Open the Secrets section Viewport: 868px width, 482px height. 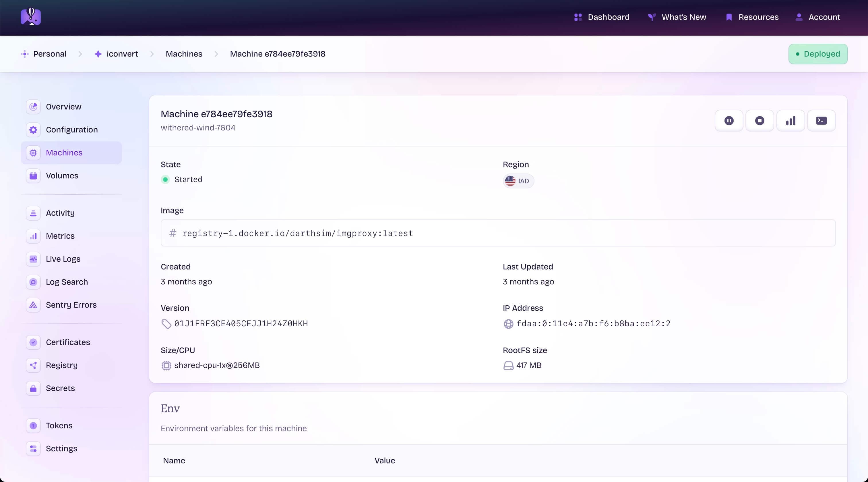[61, 388]
